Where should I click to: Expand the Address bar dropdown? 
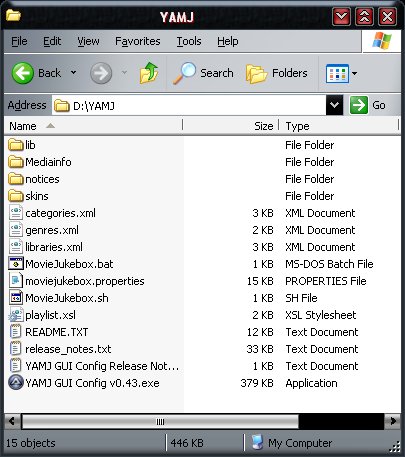point(334,105)
